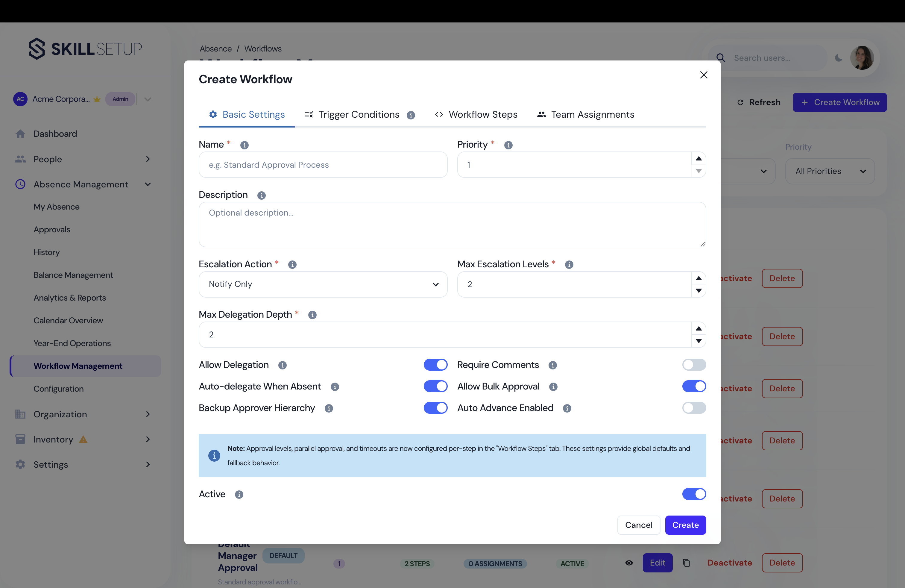Open the Trigger Conditions info tooltip icon

(411, 115)
